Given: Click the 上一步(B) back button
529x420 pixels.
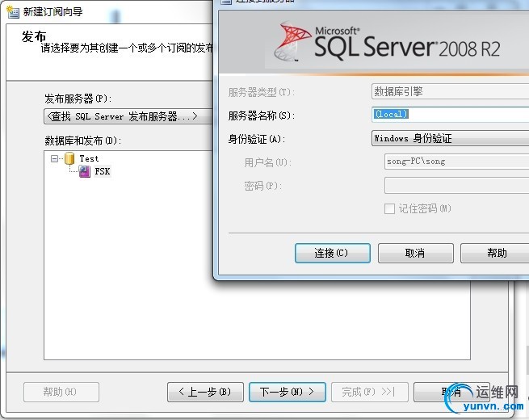Looking at the screenshot, I should 205,392.
